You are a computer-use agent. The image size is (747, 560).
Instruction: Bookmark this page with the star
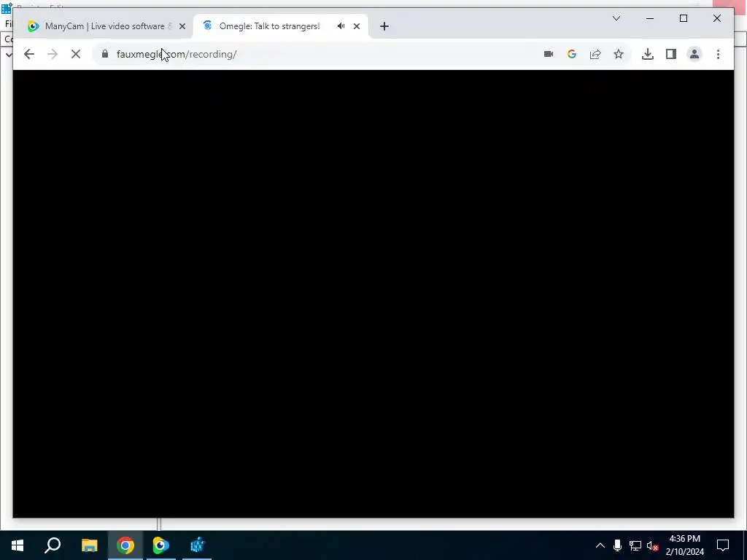pyautogui.click(x=619, y=54)
